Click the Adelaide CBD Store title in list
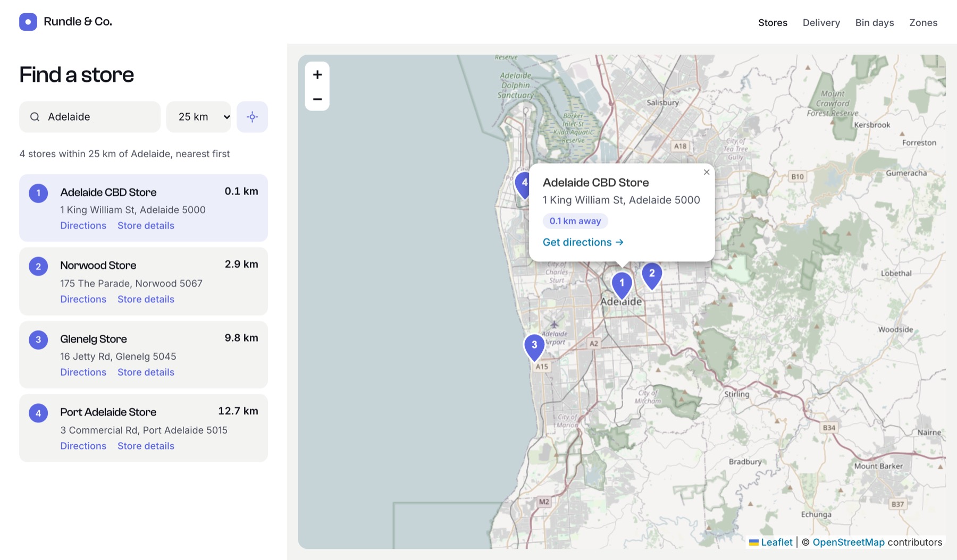The image size is (957, 560). [108, 192]
